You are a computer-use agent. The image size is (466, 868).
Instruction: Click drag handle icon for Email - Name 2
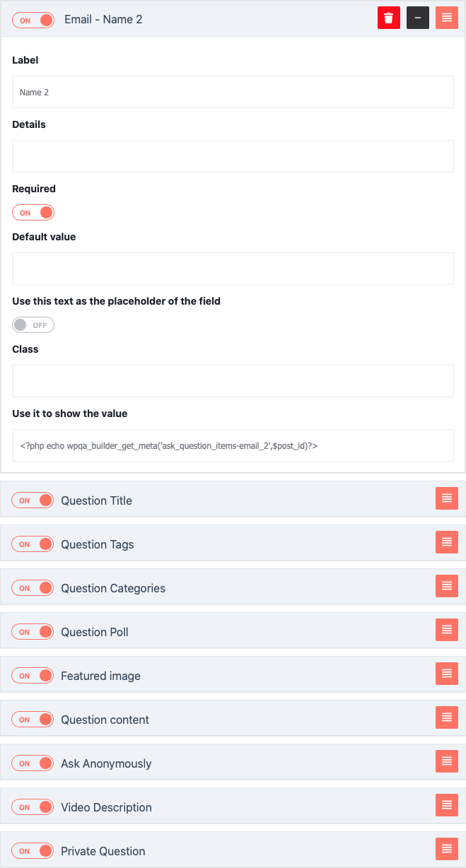447,18
